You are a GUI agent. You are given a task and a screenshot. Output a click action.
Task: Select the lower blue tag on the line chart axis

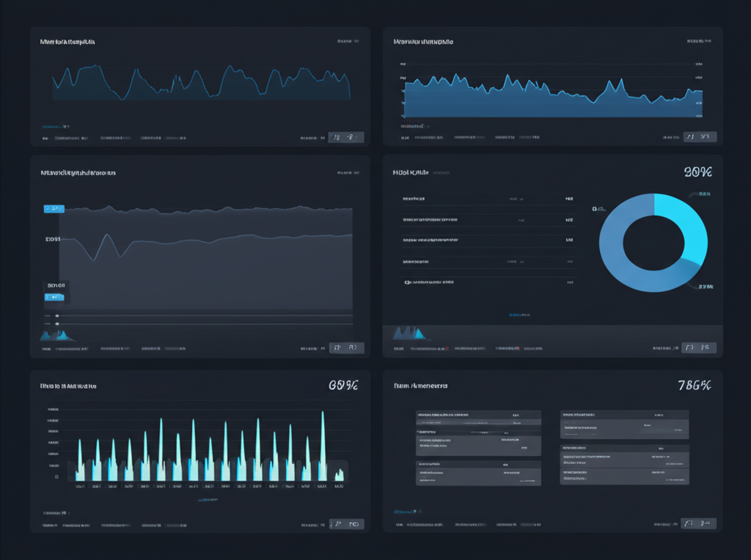click(54, 297)
